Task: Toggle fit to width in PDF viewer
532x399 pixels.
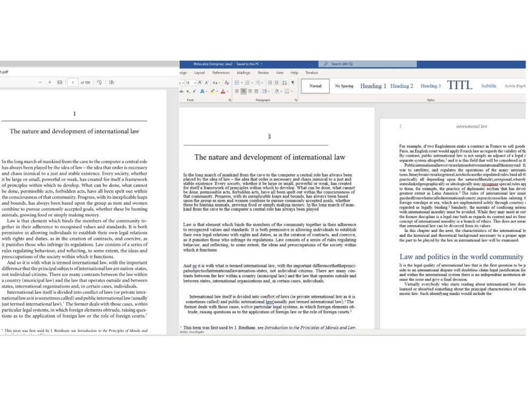Action: click(x=60, y=82)
